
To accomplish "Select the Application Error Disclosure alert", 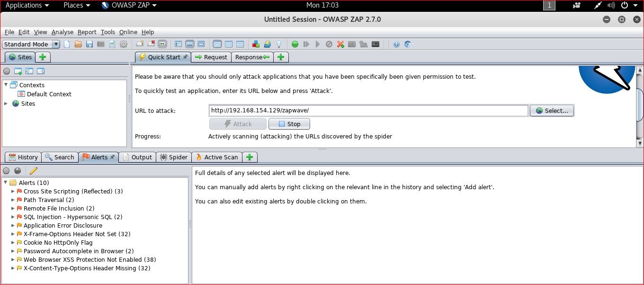I will 63,226.
